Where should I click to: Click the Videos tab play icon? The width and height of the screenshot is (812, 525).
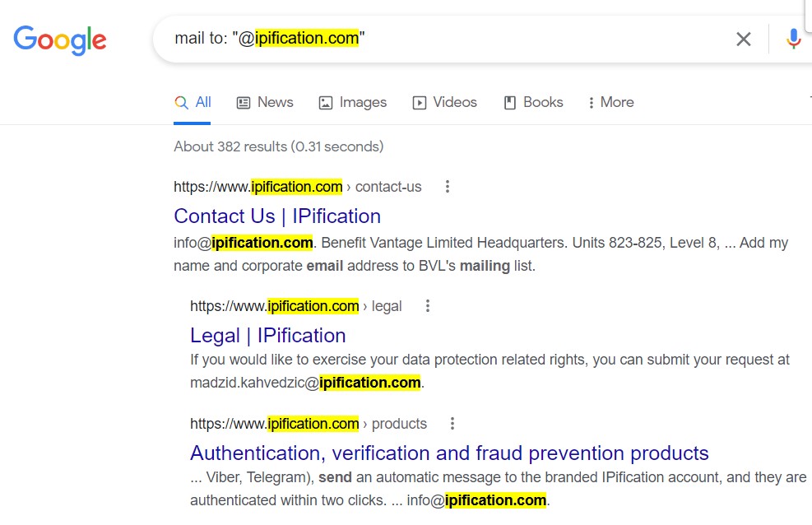pos(420,103)
